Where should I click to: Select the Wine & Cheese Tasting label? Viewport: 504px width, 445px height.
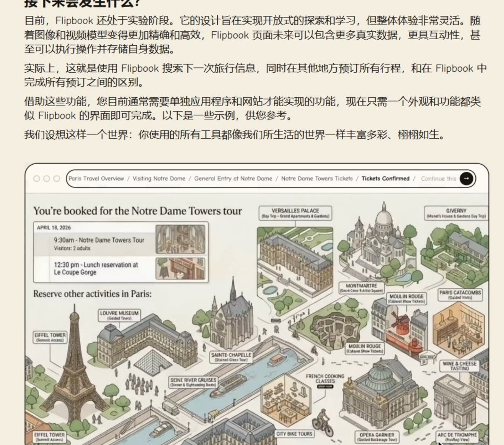[x=459, y=366]
